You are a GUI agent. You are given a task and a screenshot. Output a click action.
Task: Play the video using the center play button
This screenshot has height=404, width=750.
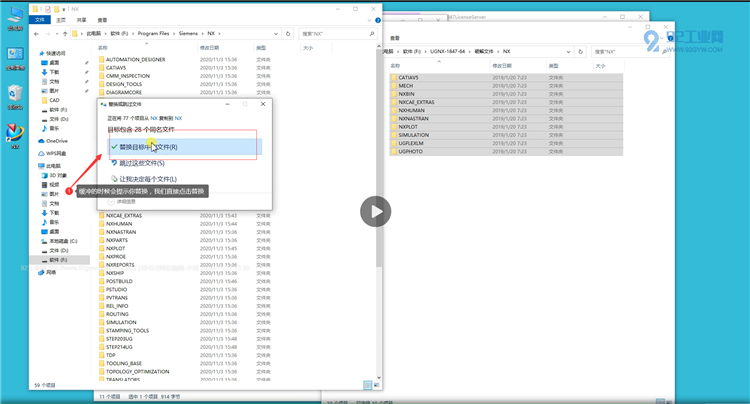375,211
